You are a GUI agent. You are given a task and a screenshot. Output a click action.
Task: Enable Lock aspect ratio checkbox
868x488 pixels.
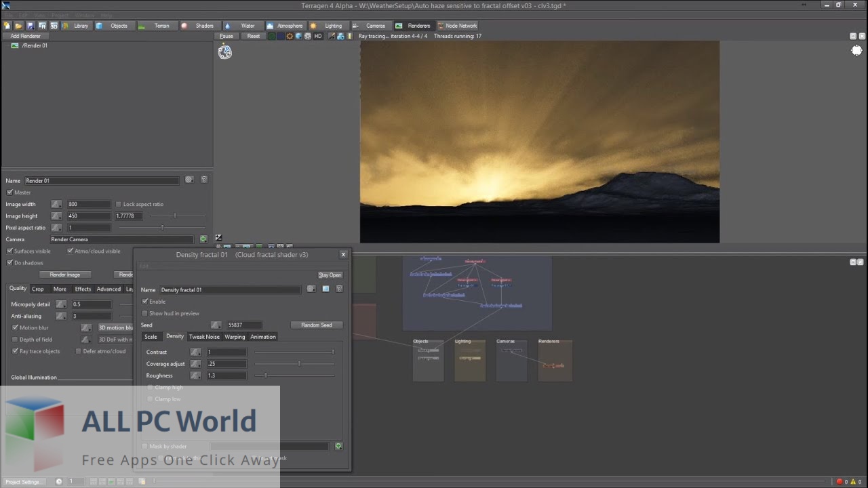point(118,204)
